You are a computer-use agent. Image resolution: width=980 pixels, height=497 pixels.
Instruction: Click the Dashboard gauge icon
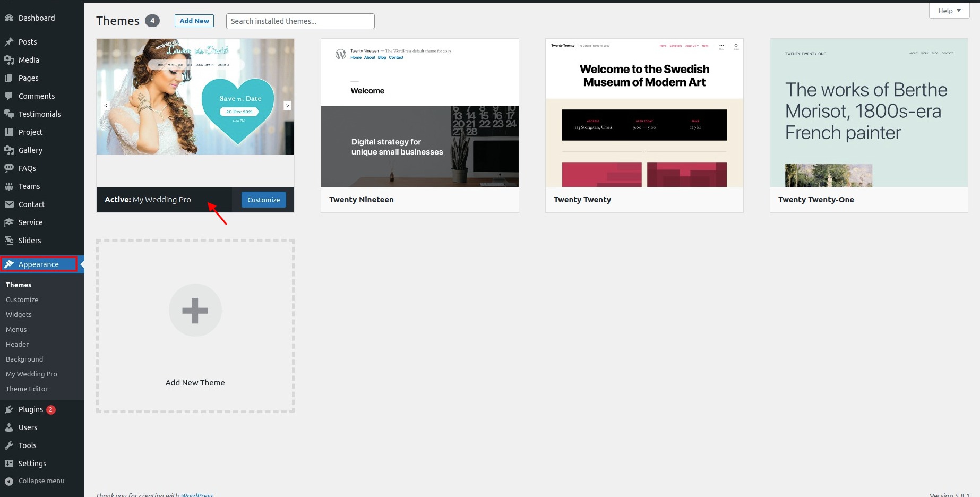coord(9,18)
